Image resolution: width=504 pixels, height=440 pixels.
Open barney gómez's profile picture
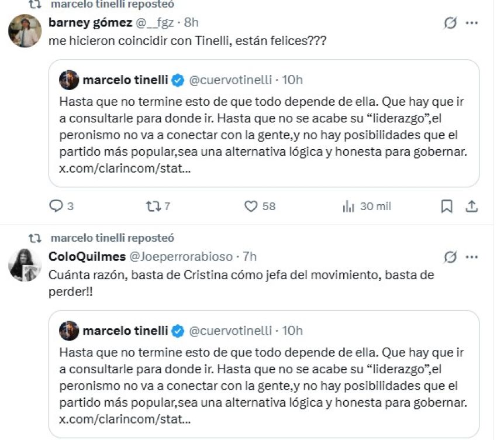click(x=25, y=31)
